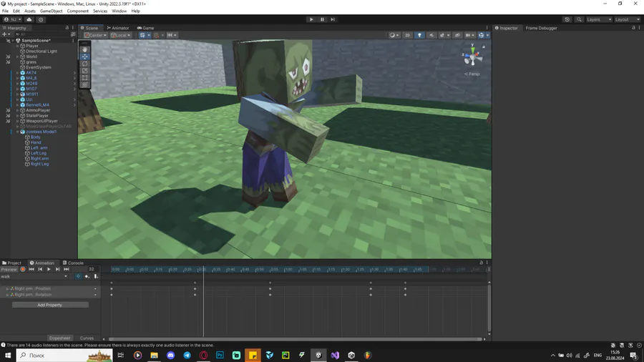
Task: Switch to the Game tab
Action: click(x=145, y=28)
